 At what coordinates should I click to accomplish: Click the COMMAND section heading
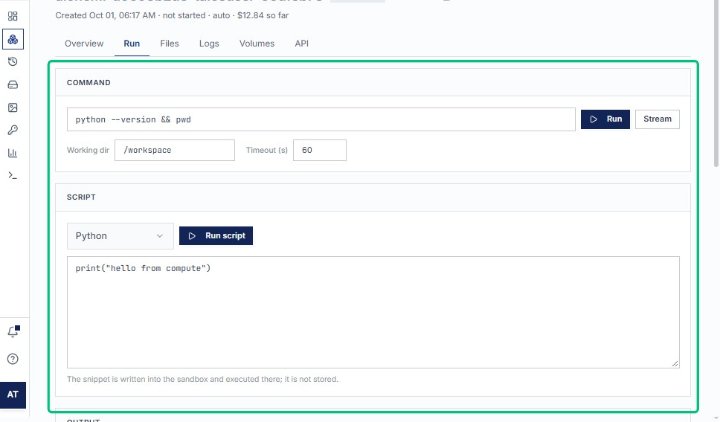pos(89,83)
